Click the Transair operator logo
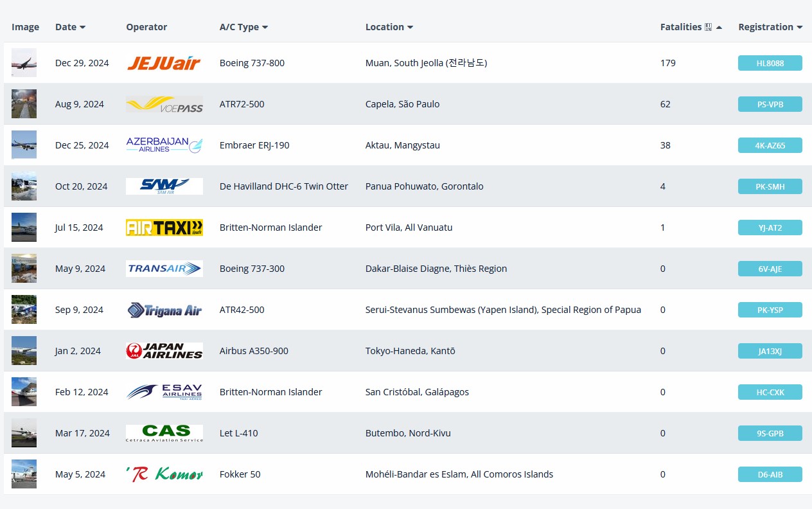This screenshot has height=509, width=812. point(164,269)
